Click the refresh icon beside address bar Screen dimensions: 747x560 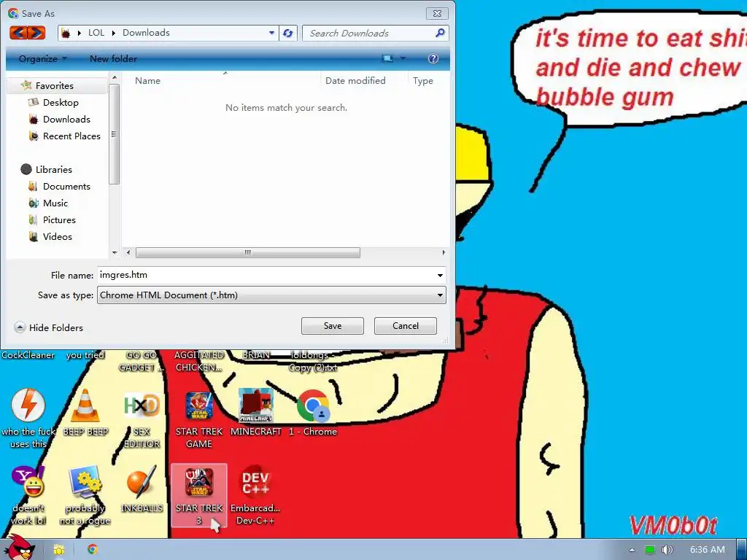coord(287,33)
